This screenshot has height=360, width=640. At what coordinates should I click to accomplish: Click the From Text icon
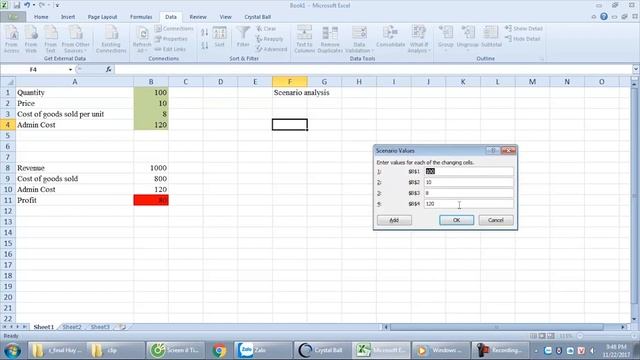[51, 39]
